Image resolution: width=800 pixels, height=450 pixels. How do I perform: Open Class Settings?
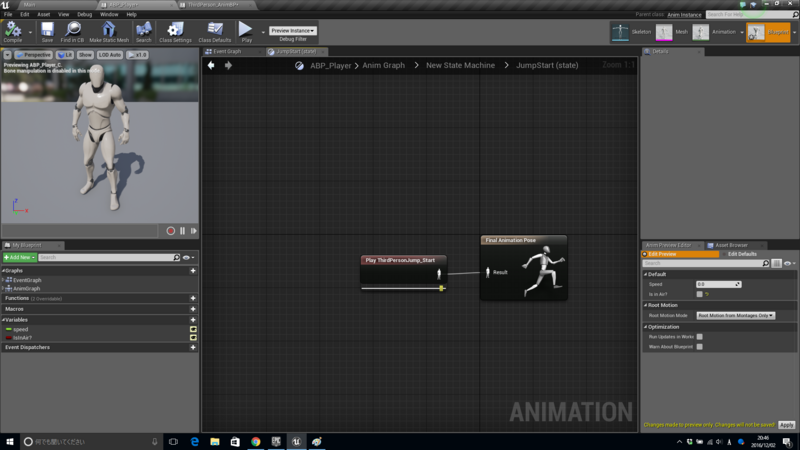[175, 32]
